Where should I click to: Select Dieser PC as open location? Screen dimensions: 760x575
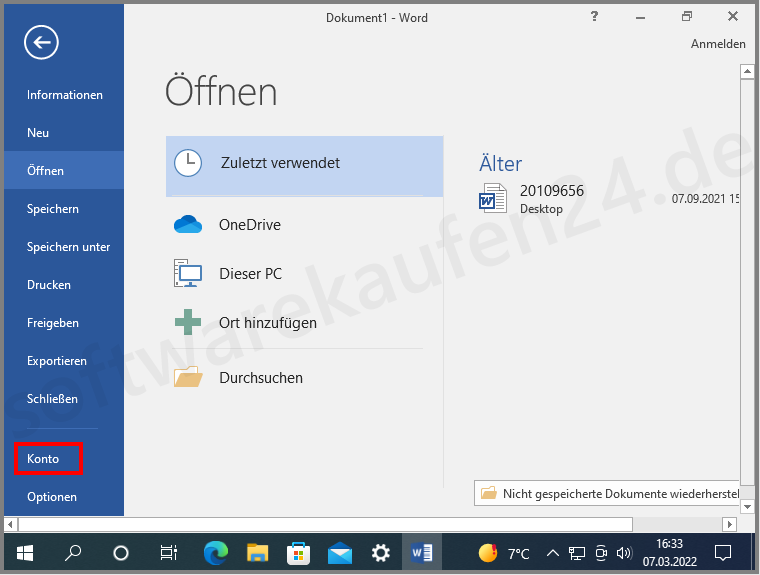tap(250, 273)
